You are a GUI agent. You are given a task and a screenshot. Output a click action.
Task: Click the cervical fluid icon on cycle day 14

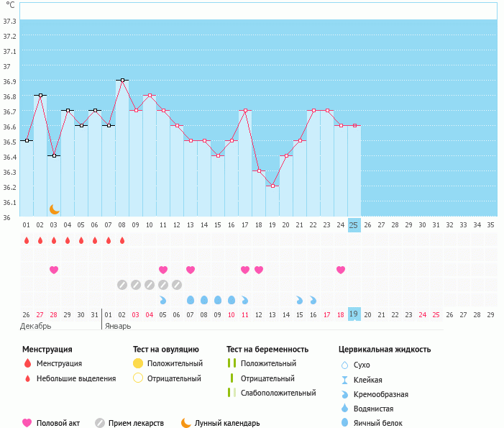point(204,300)
